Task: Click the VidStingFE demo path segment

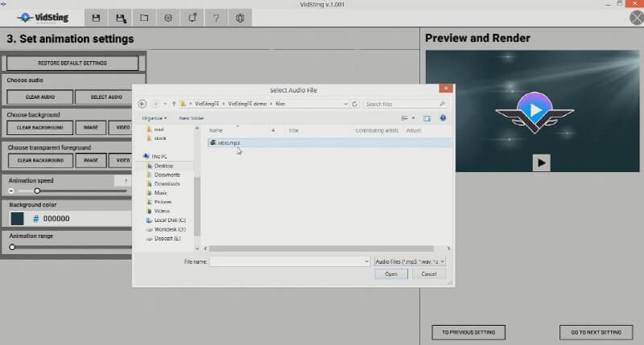Action: [x=247, y=104]
